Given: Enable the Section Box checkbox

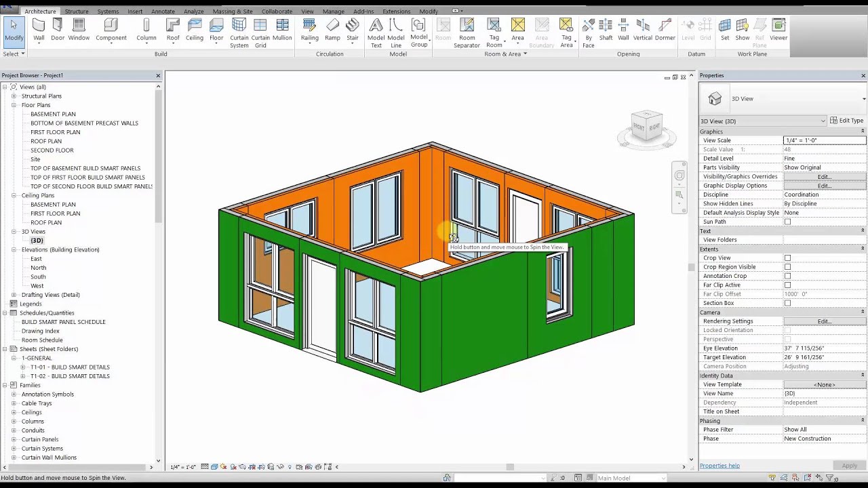Looking at the screenshot, I should [787, 303].
